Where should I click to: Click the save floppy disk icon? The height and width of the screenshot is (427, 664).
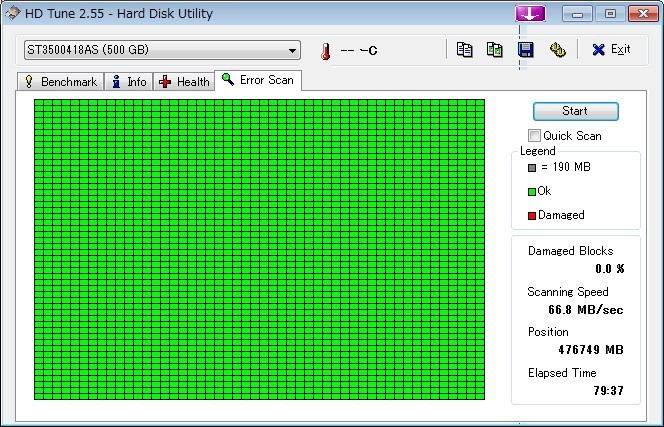pyautogui.click(x=525, y=50)
